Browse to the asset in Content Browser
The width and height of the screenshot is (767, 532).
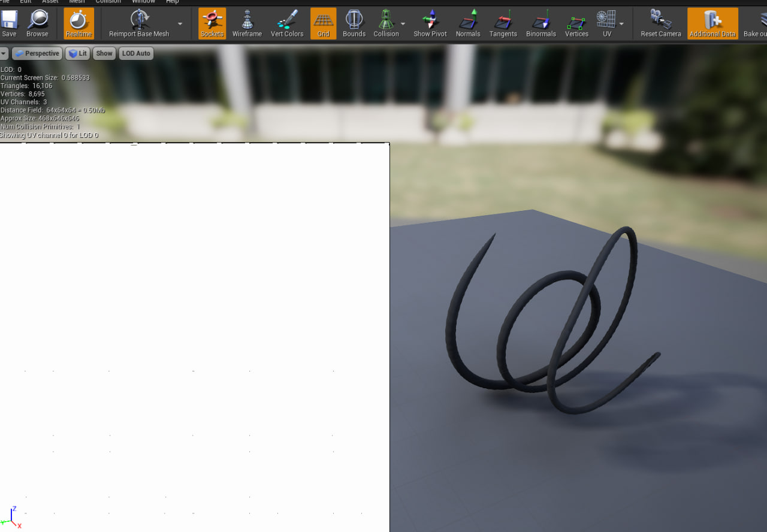click(x=37, y=23)
